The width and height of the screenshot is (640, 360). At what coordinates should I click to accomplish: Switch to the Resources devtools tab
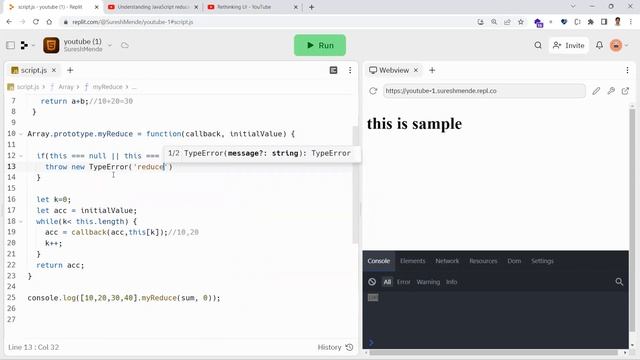click(x=483, y=261)
